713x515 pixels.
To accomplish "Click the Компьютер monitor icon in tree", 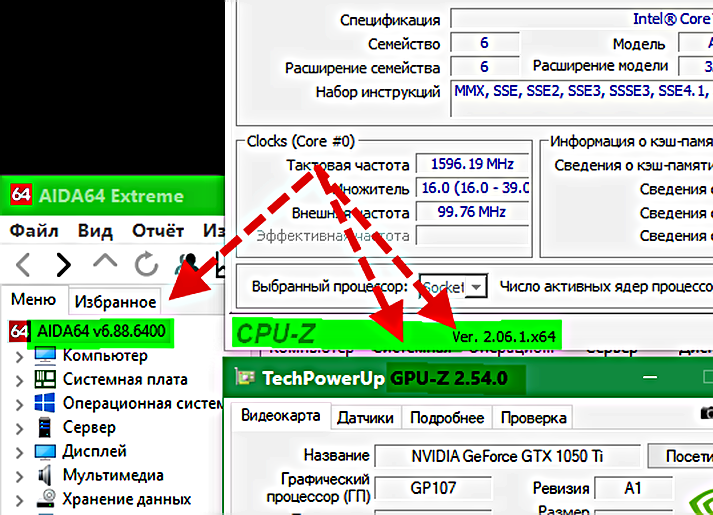I will tap(45, 355).
